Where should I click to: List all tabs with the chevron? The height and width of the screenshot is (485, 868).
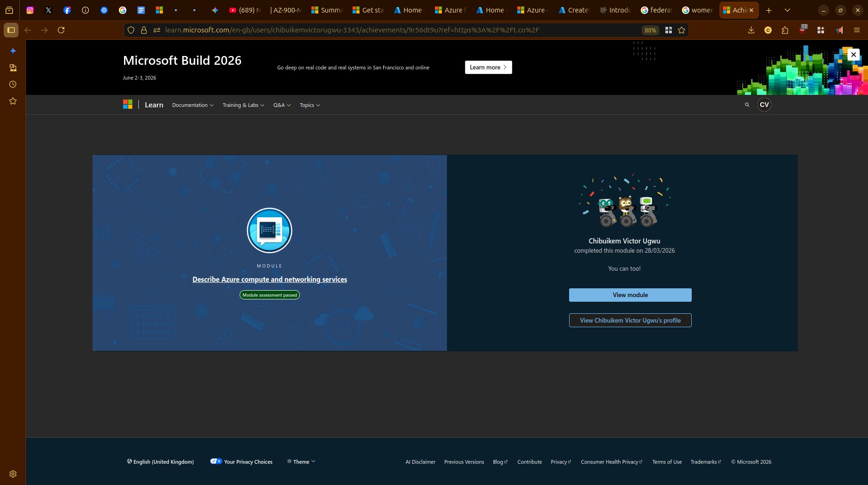(x=787, y=10)
